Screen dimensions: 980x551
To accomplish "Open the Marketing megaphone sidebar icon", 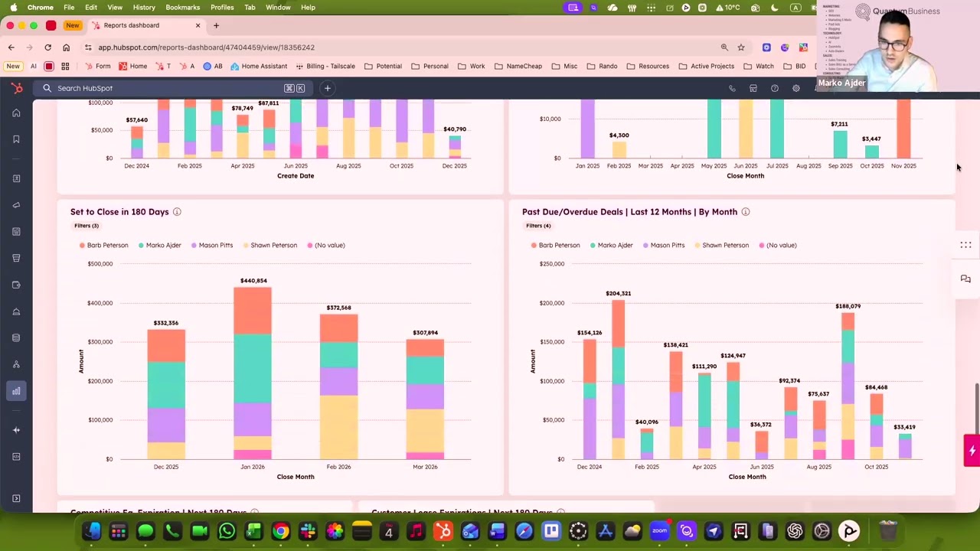I will 16,205.
